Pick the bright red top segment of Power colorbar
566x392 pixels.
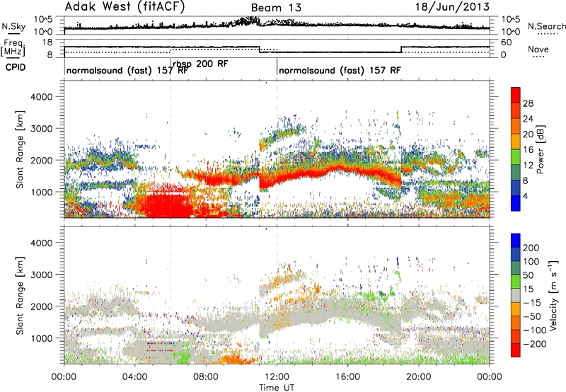click(x=516, y=95)
